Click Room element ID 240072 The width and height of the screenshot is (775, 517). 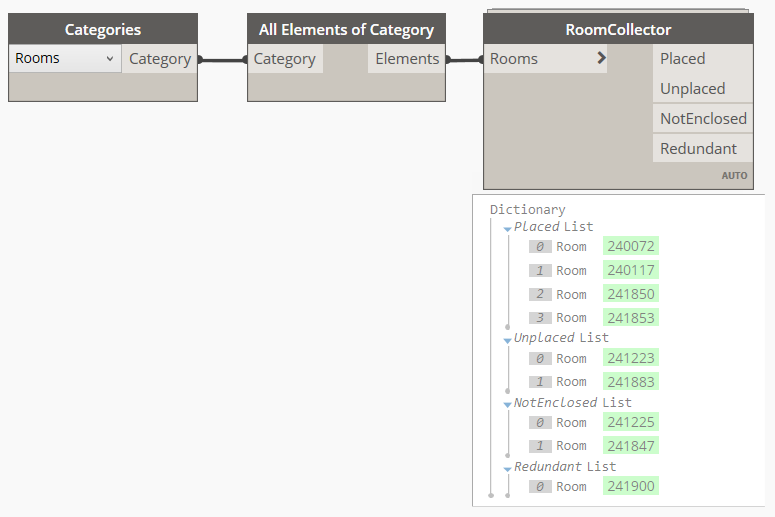click(x=631, y=246)
